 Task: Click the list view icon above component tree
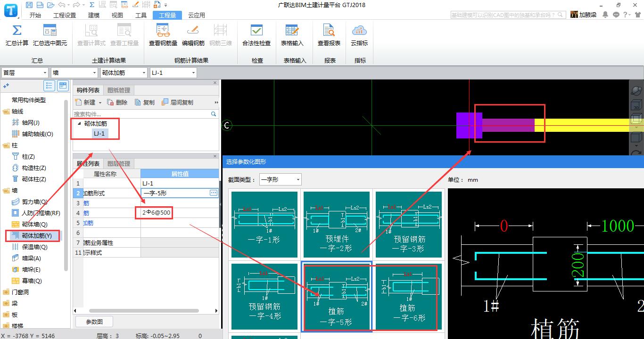(x=49, y=86)
